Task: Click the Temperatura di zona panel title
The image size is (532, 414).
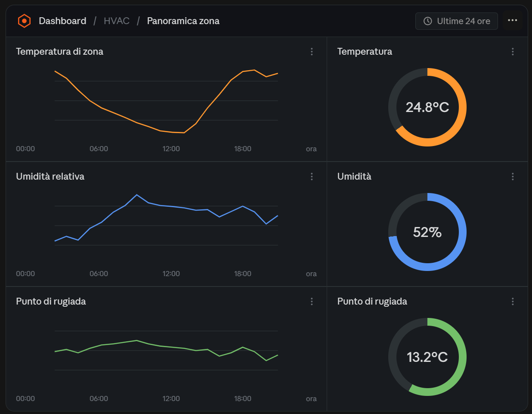Action: (59, 52)
